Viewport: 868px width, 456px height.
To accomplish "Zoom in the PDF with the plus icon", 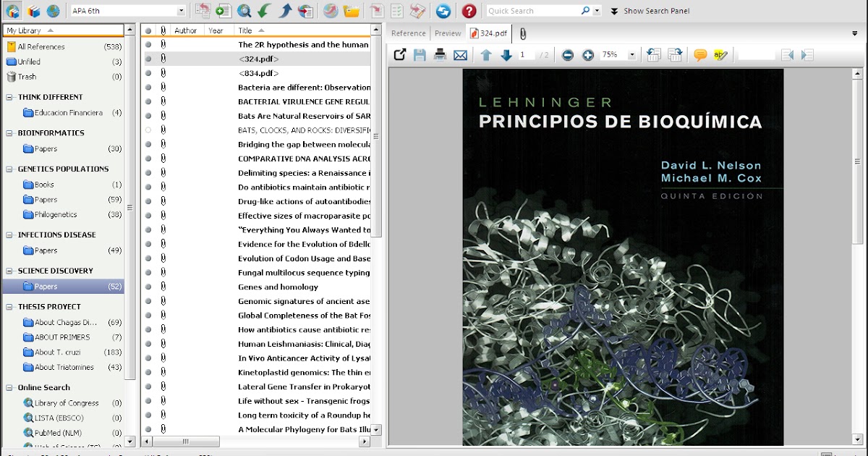I will (x=588, y=55).
